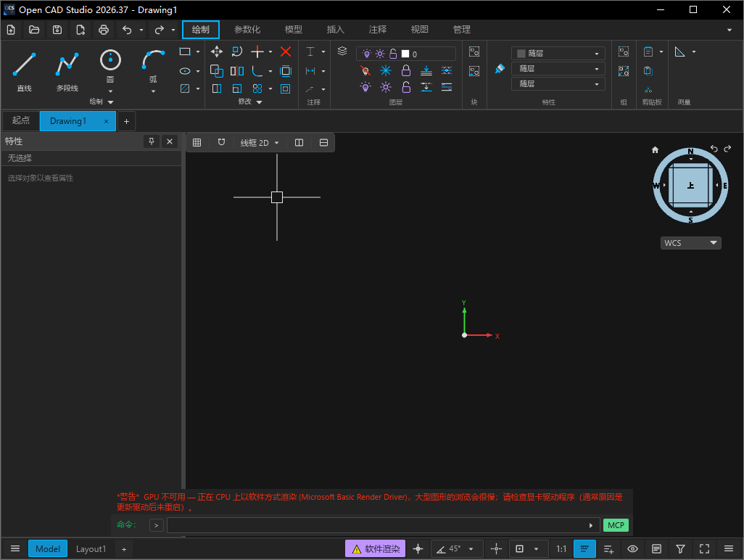
Task: Toggle the funnel filter icon in status bar
Action: pos(680,549)
